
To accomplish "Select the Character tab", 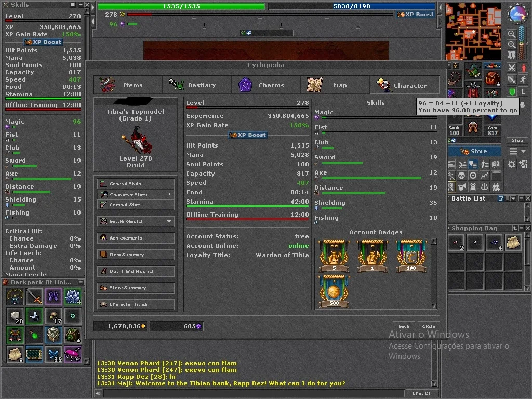I will point(405,85).
